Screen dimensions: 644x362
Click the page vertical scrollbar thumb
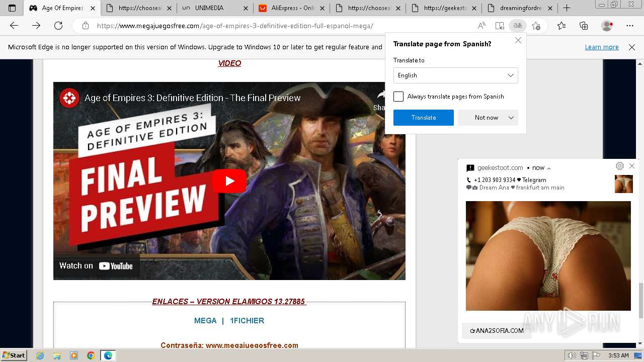tap(640, 300)
